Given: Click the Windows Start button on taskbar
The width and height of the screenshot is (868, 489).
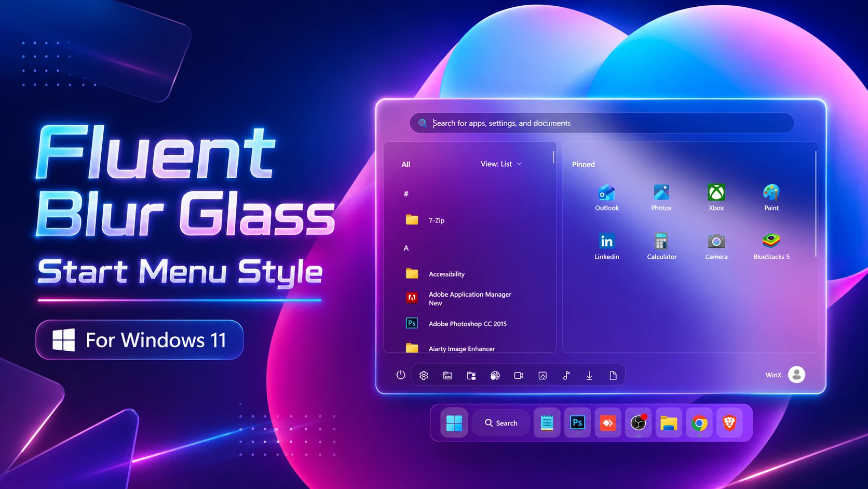Looking at the screenshot, I should [x=454, y=423].
